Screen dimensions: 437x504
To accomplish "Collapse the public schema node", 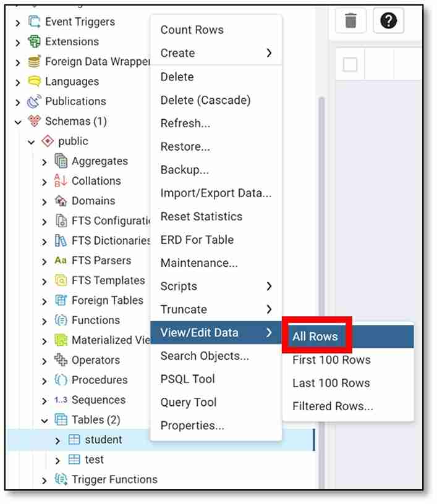I will click(x=31, y=142).
